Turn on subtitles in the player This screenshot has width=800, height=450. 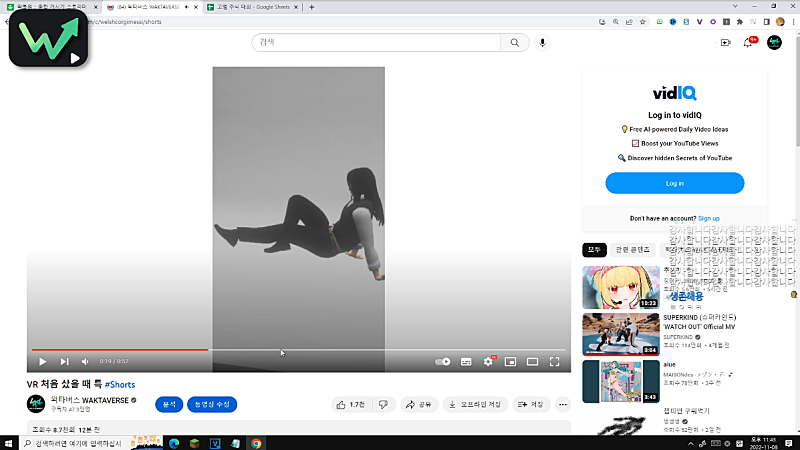[466, 361]
